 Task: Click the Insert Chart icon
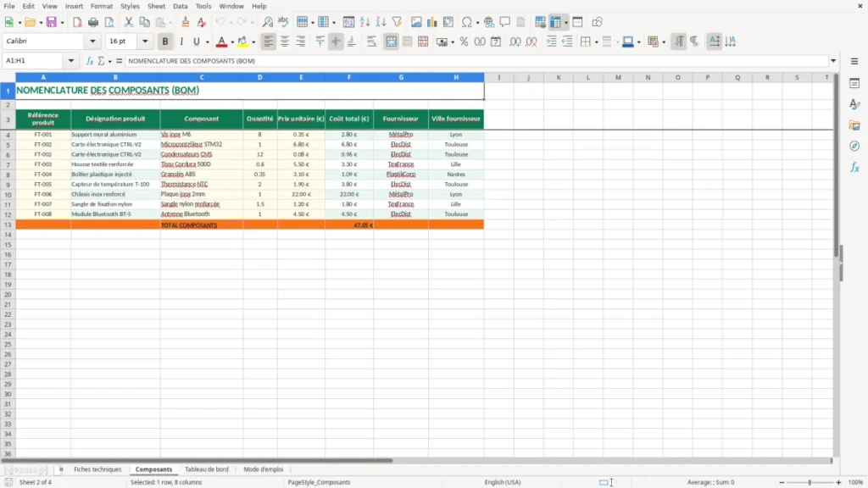coord(431,22)
